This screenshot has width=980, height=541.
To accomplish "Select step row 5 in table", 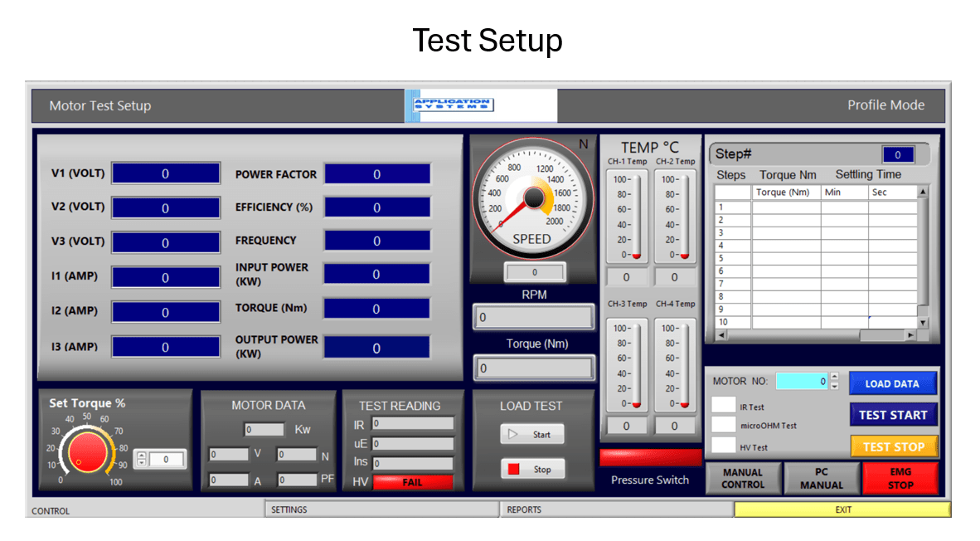I will 816,258.
